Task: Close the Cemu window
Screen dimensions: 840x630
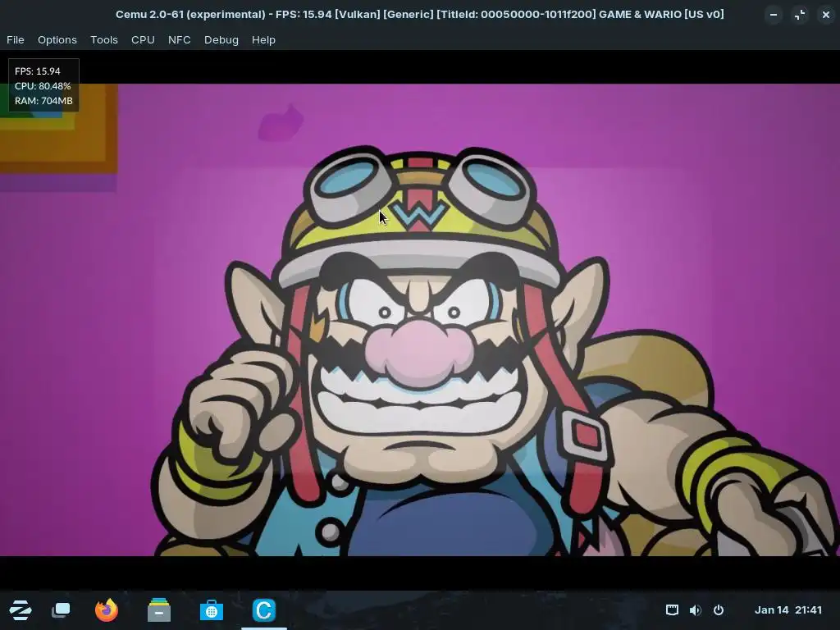Action: tap(826, 15)
